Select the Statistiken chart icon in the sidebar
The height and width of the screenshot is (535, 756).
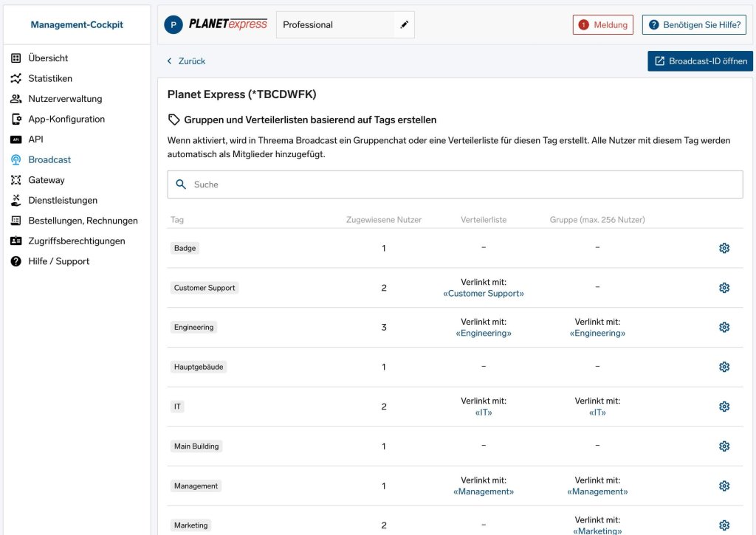point(17,78)
